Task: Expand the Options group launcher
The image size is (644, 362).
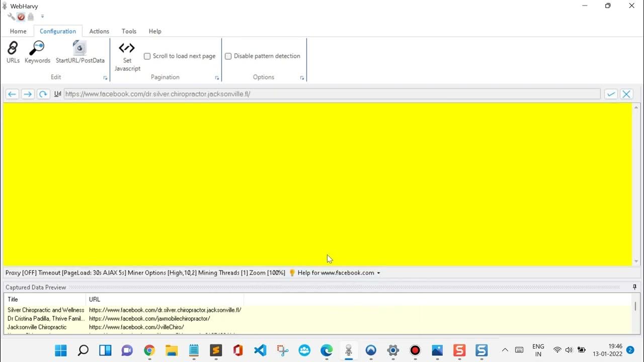Action: pos(302,78)
